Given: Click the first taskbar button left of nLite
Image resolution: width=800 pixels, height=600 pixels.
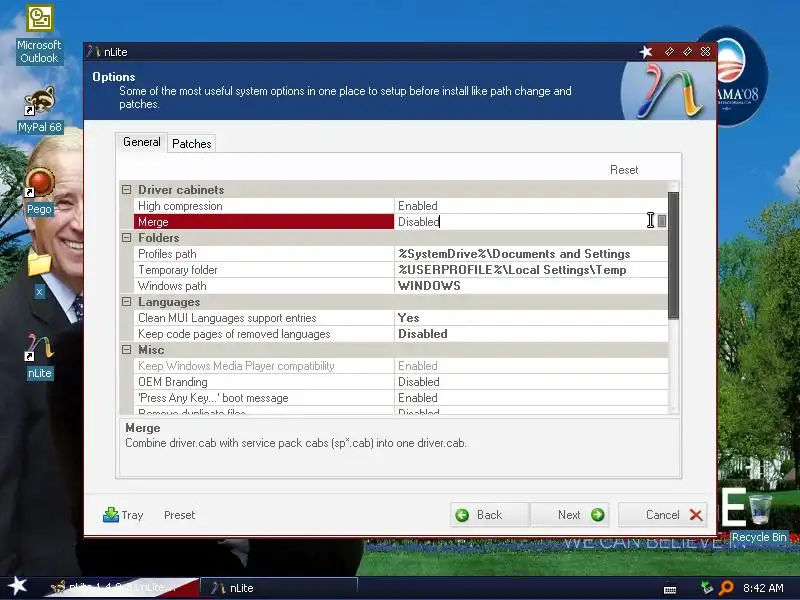Looking at the screenshot, I should coord(120,588).
